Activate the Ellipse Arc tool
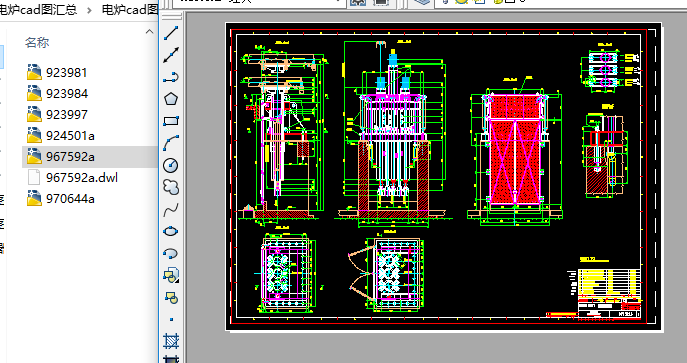This screenshot has width=687, height=363. click(x=171, y=253)
